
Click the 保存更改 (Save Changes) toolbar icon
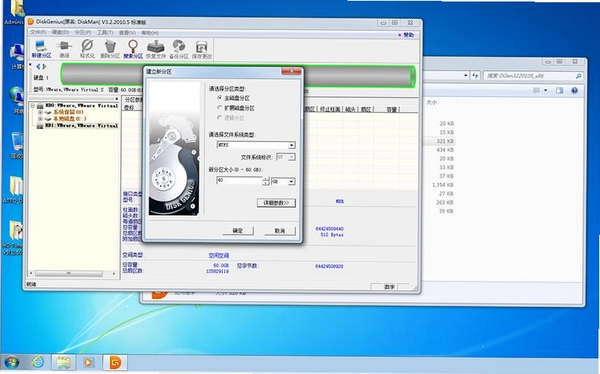tap(202, 49)
